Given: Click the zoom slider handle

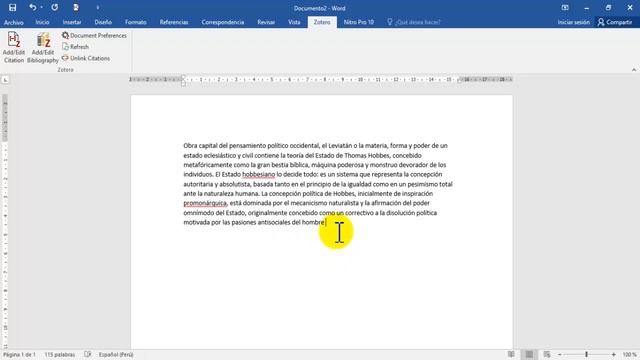Looking at the screenshot, I should 586,355.
